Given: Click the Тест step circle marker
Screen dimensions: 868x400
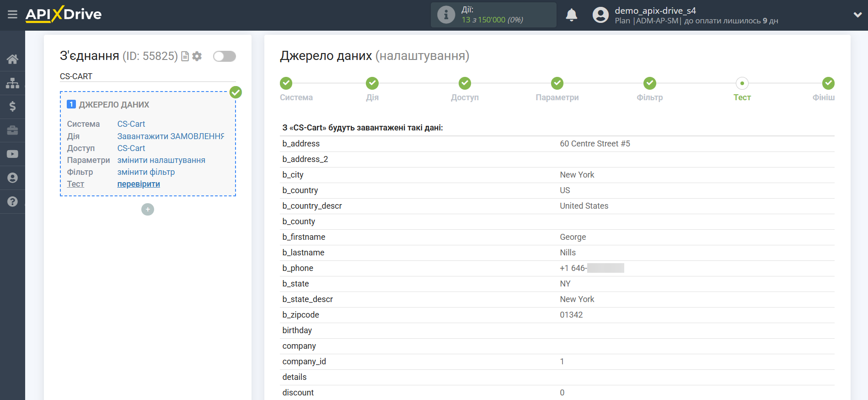Looking at the screenshot, I should [x=742, y=83].
